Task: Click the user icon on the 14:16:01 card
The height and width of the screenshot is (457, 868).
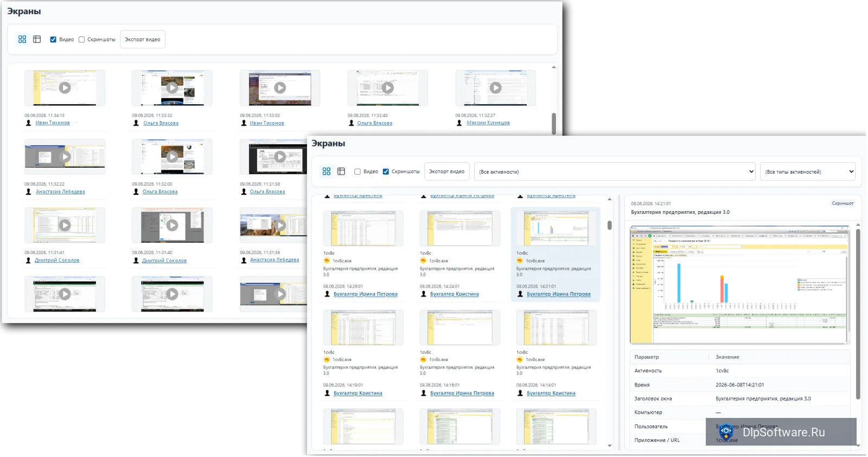Action: [x=424, y=393]
